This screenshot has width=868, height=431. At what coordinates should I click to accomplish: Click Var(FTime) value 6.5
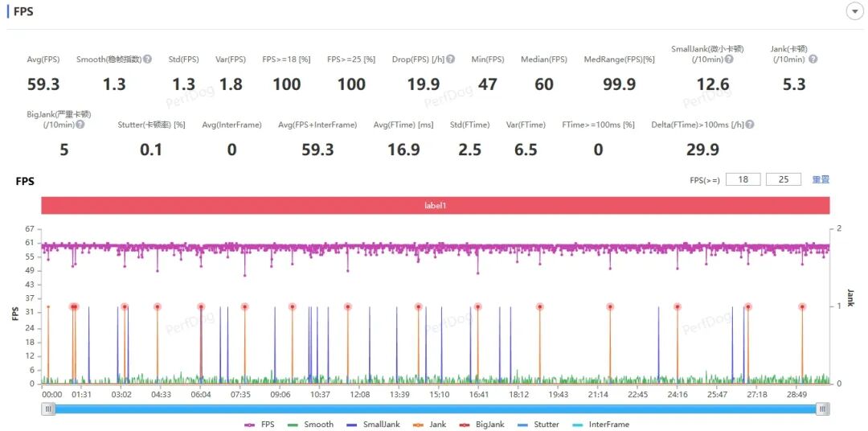[526, 150]
